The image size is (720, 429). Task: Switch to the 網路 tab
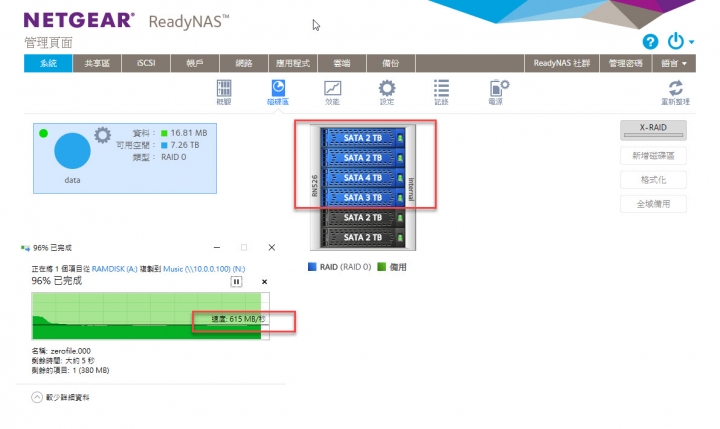pyautogui.click(x=244, y=63)
